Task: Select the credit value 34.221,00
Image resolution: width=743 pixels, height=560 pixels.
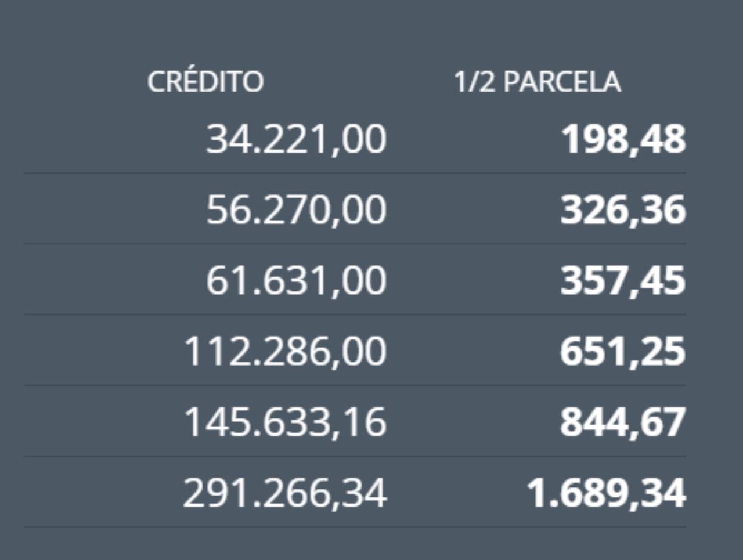Action: click(x=296, y=140)
